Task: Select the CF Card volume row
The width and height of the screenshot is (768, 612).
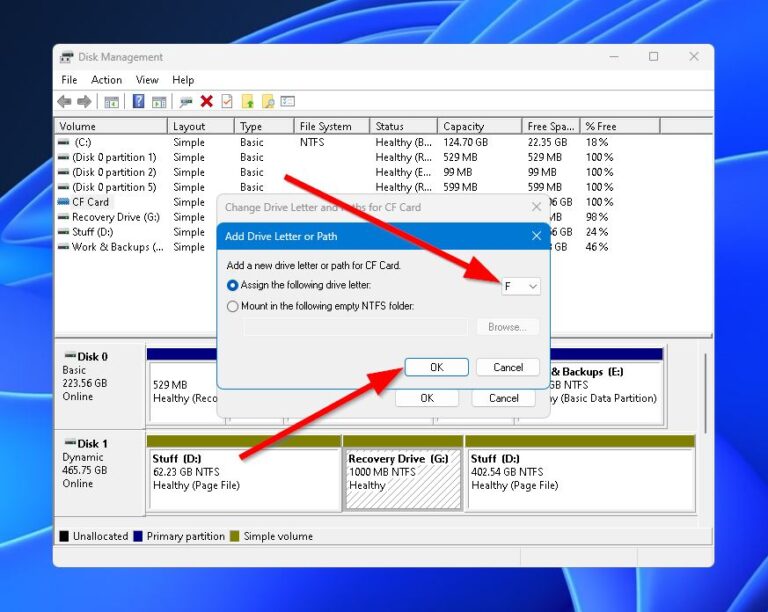Action: (x=90, y=202)
